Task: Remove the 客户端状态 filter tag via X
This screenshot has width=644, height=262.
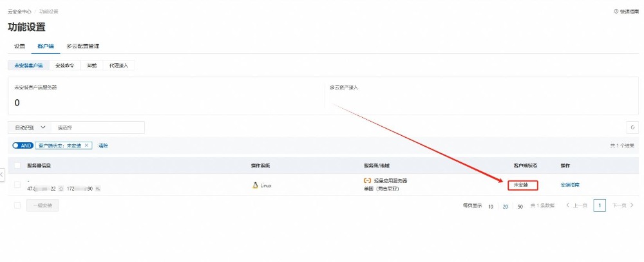Action: 87,145
